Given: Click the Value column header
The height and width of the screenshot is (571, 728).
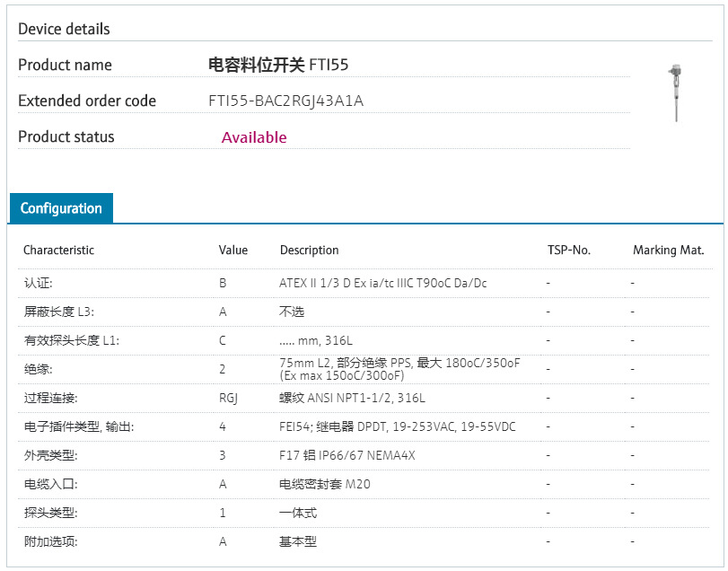Looking at the screenshot, I should coord(233,250).
